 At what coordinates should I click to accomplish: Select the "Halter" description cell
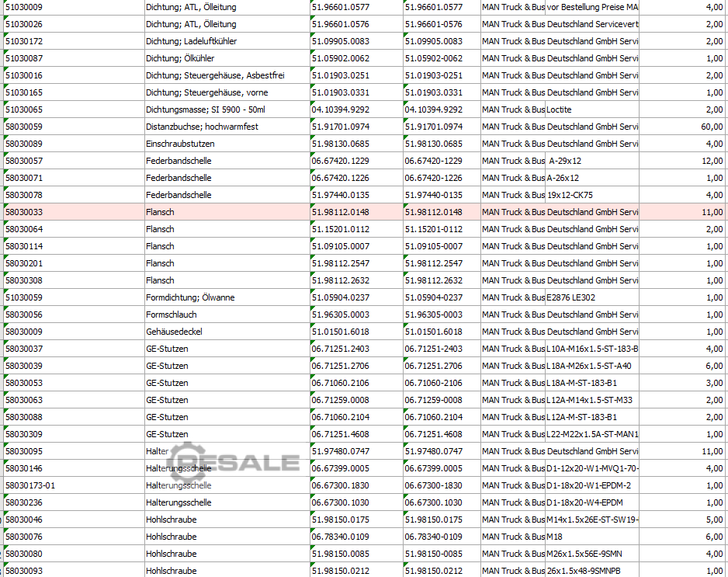click(x=158, y=451)
